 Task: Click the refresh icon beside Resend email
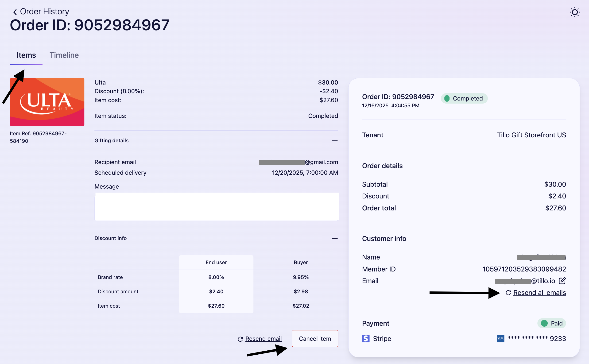240,339
